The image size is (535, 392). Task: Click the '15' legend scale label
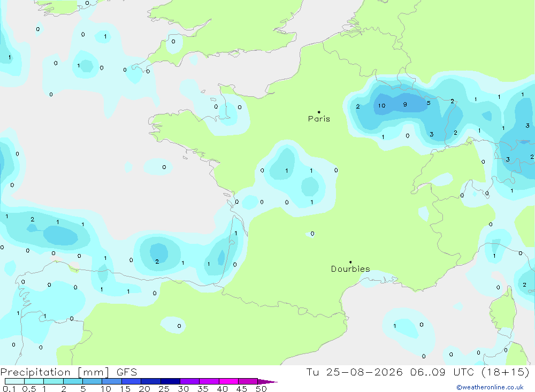(125, 389)
